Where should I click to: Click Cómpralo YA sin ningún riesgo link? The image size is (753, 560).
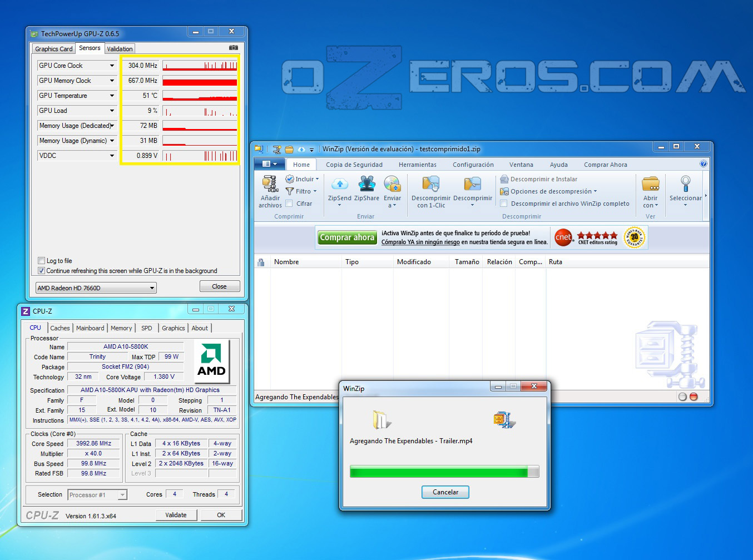coord(420,242)
